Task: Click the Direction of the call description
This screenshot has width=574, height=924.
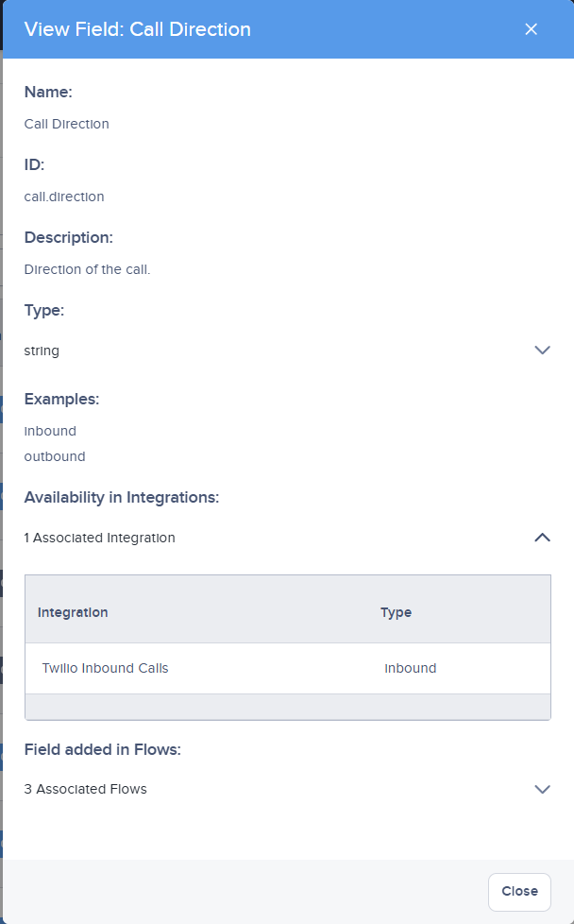Action: (x=87, y=269)
